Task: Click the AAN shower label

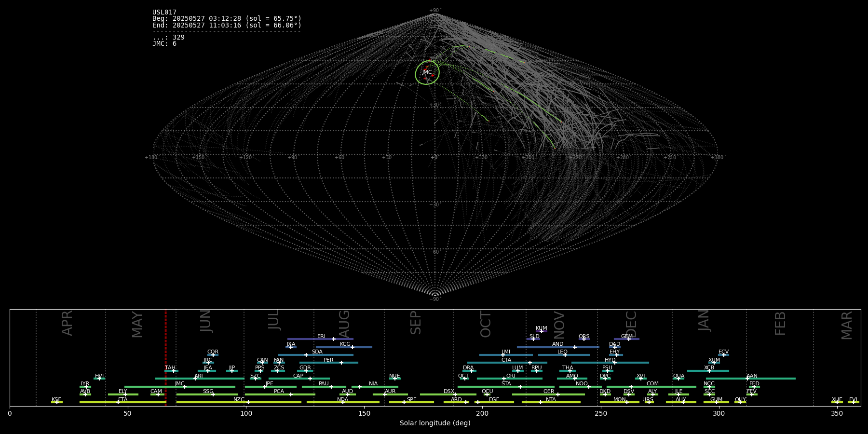Action: 752,376
